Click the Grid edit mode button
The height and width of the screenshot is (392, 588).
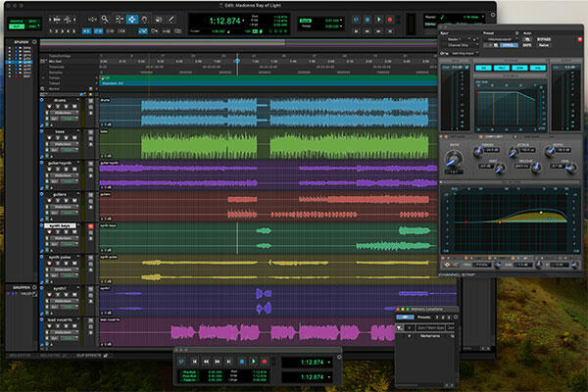coord(32,27)
